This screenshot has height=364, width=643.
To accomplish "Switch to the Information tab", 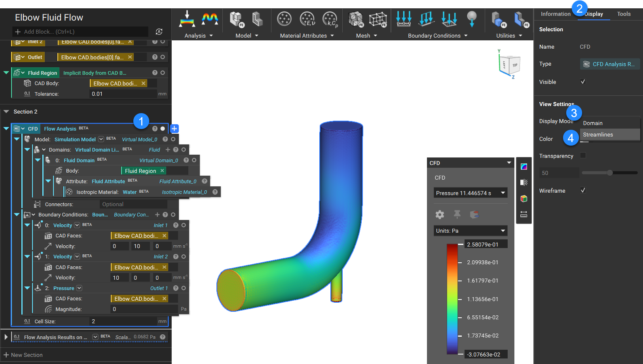I will pyautogui.click(x=556, y=14).
